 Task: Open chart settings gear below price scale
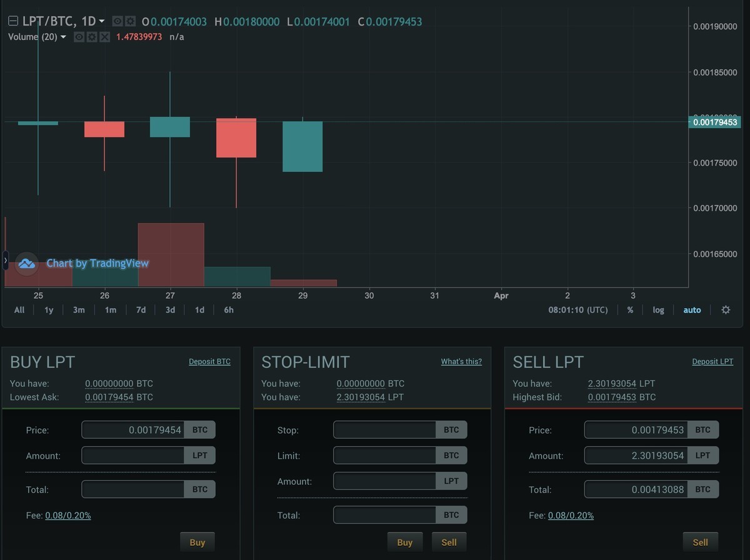coord(725,309)
